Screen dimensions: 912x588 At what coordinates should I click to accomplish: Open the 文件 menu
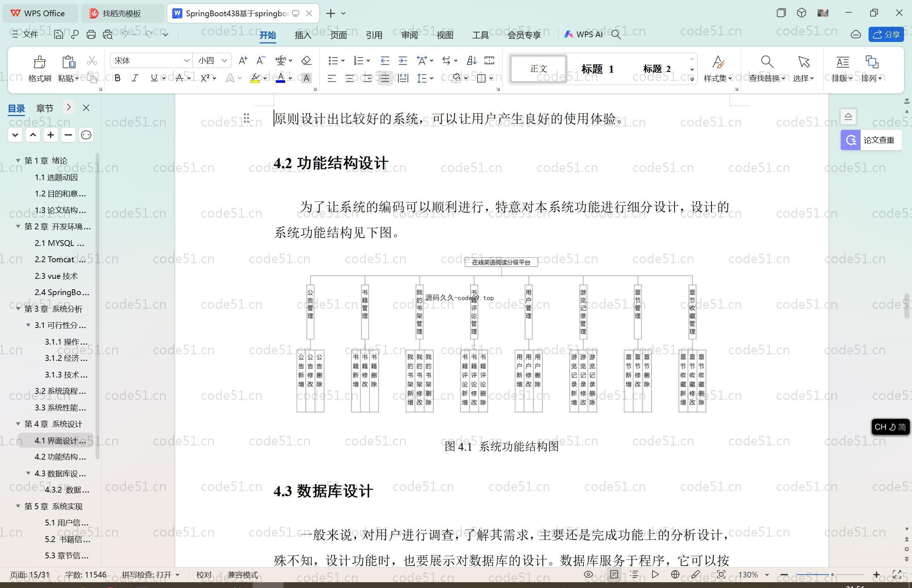click(x=25, y=34)
